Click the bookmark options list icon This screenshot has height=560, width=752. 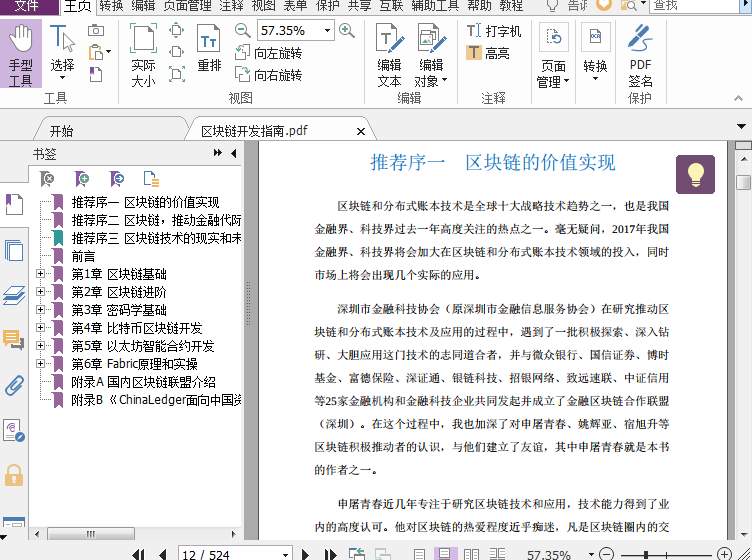(x=152, y=179)
